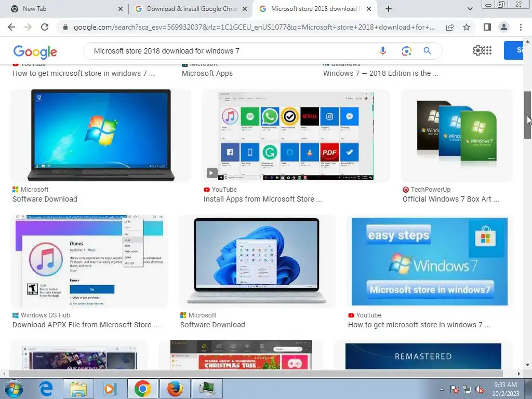Reload the current page
This screenshot has width=532, height=399.
(45, 27)
